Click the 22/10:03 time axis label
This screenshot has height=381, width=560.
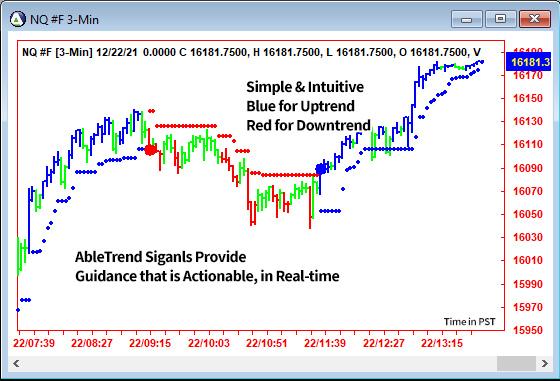tap(209, 344)
